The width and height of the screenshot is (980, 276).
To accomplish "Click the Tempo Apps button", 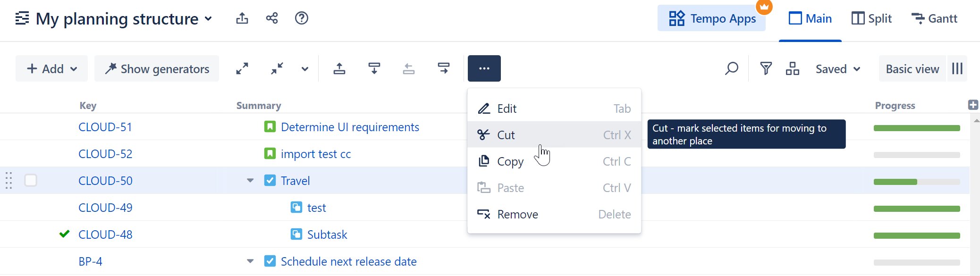I will pyautogui.click(x=712, y=19).
